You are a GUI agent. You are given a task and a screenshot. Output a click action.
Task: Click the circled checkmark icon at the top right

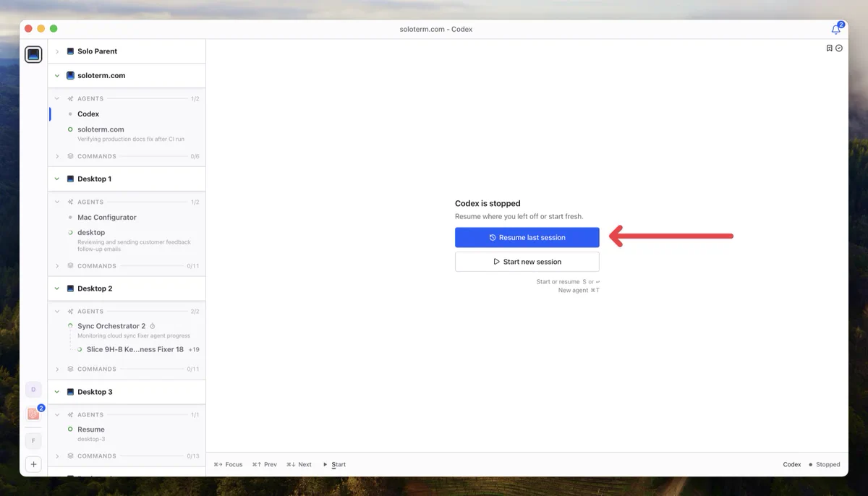tap(839, 48)
